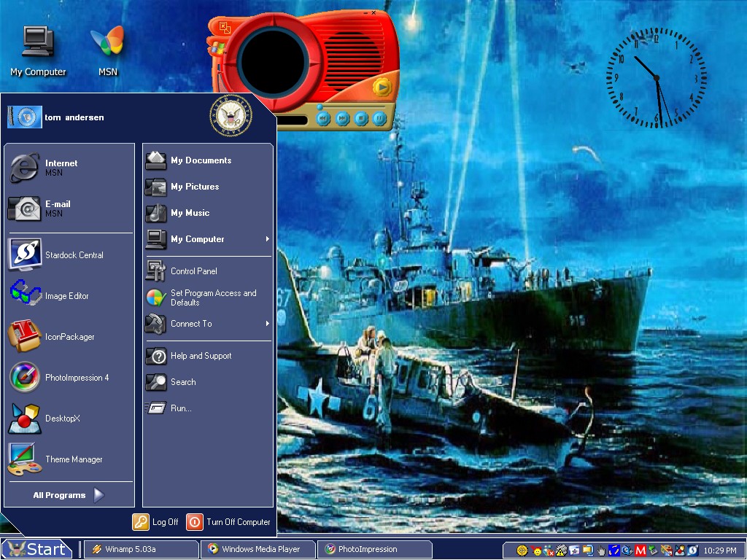747x560 pixels.
Task: Open Set Program Access and Defaults icon
Action: point(156,297)
